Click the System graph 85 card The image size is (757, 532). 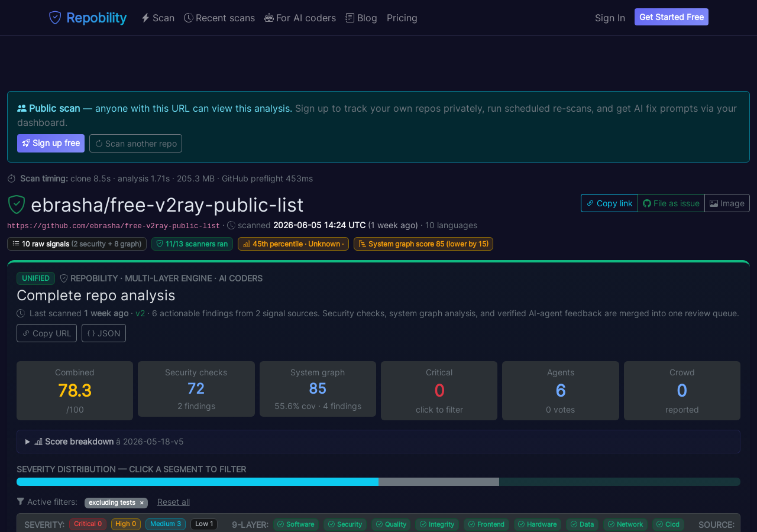(318, 389)
